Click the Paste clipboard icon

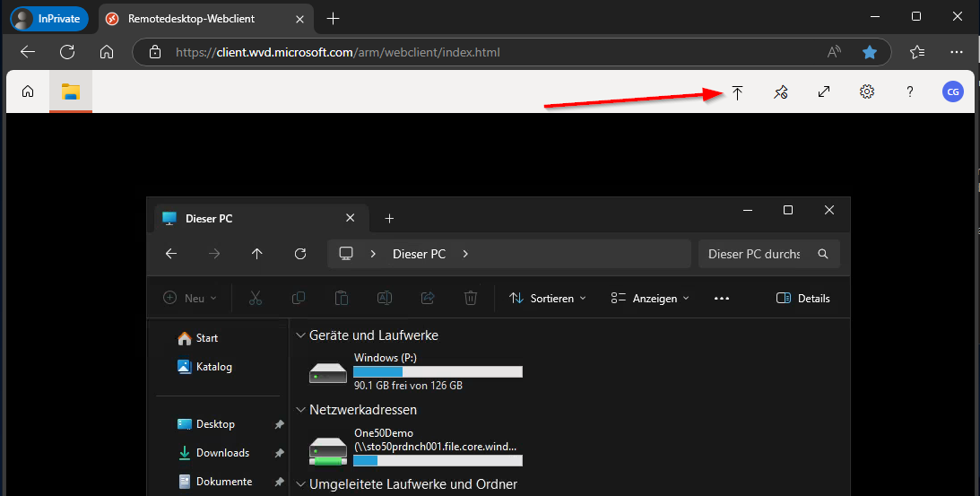(x=342, y=299)
